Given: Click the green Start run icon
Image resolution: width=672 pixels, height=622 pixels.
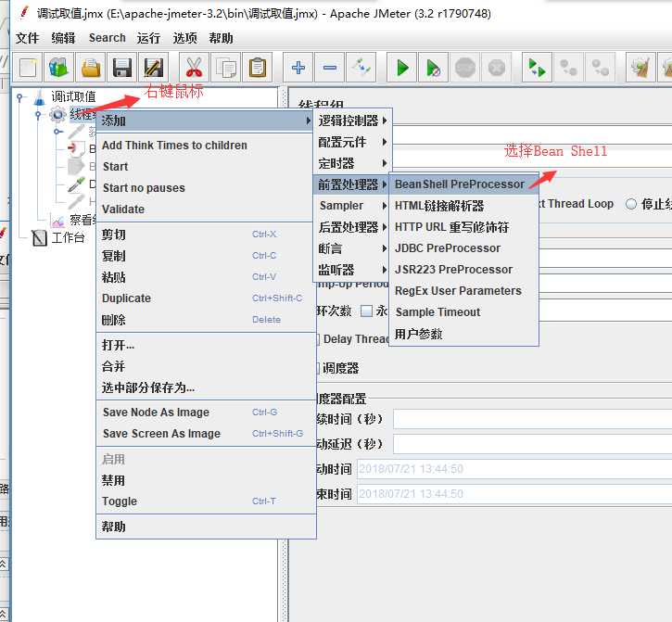Looking at the screenshot, I should 402,68.
